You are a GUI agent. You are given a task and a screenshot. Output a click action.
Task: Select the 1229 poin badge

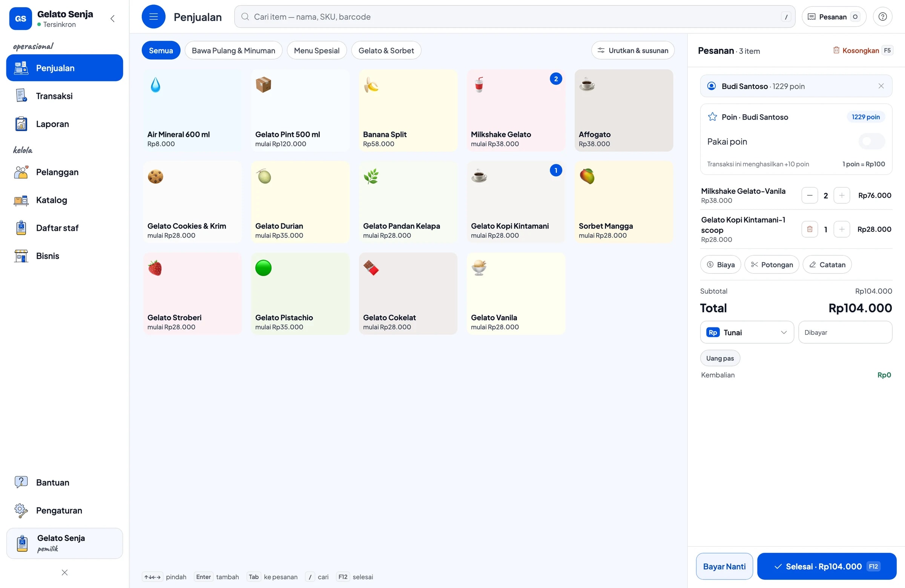tap(865, 117)
